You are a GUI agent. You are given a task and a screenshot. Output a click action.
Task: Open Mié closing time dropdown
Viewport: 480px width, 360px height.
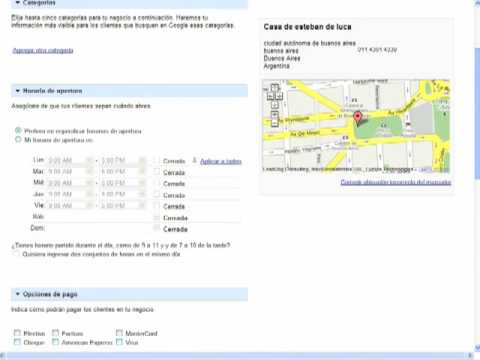pyautogui.click(x=123, y=183)
